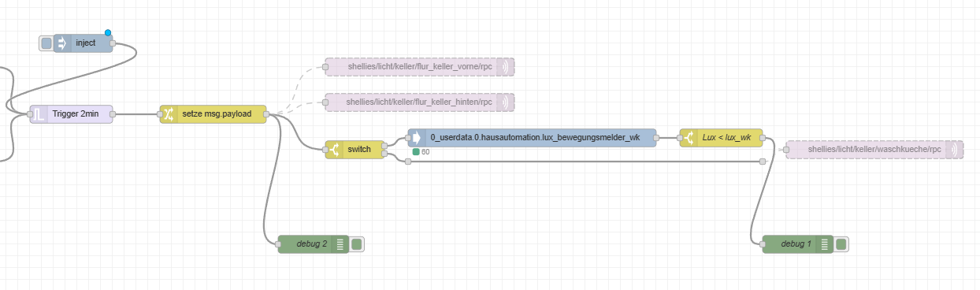Select the 0_userdata.0.hausautomation.lux_bewegungsmelder_wk node
Screen dimensions: 980x290
click(x=532, y=138)
